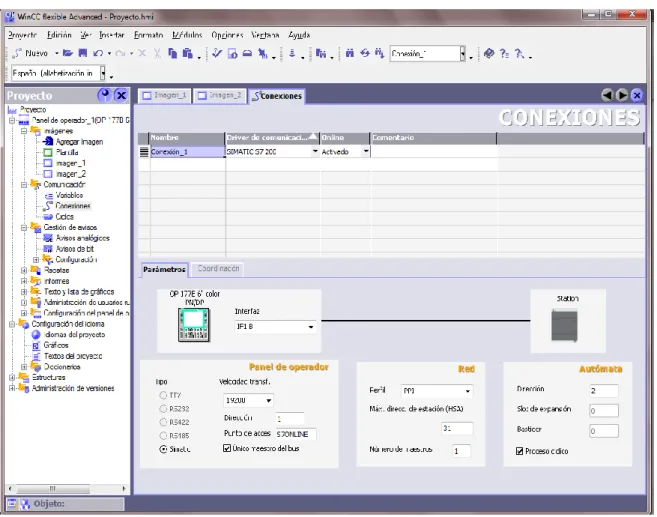Select the TTY radio button
This screenshot has height=517, width=657.
[x=163, y=395]
